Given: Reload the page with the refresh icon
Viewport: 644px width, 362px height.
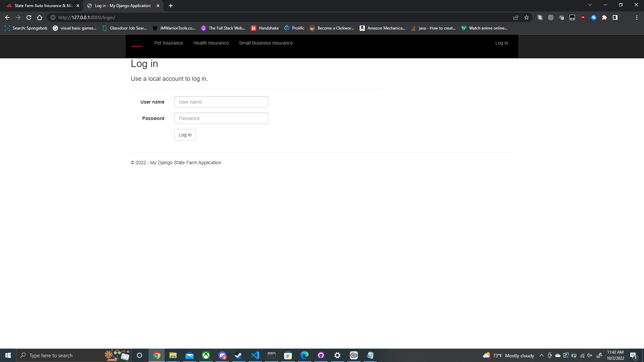Looking at the screenshot, I should point(29,17).
